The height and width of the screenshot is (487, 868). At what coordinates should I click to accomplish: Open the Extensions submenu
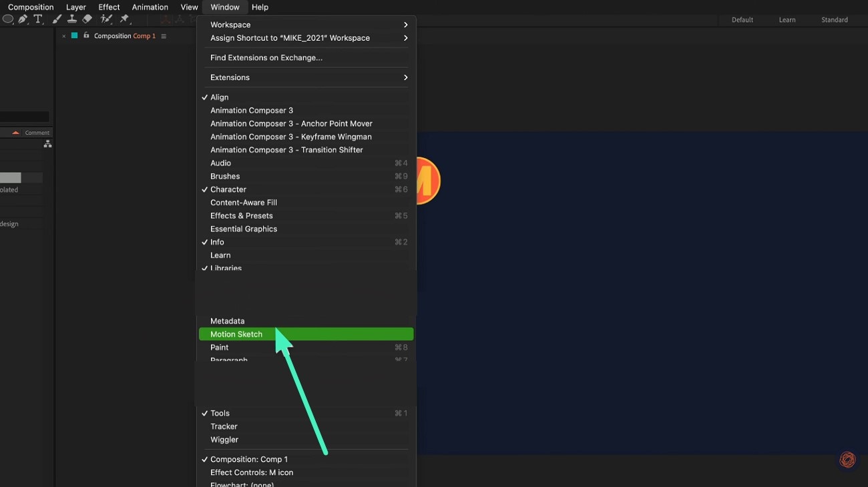(230, 77)
